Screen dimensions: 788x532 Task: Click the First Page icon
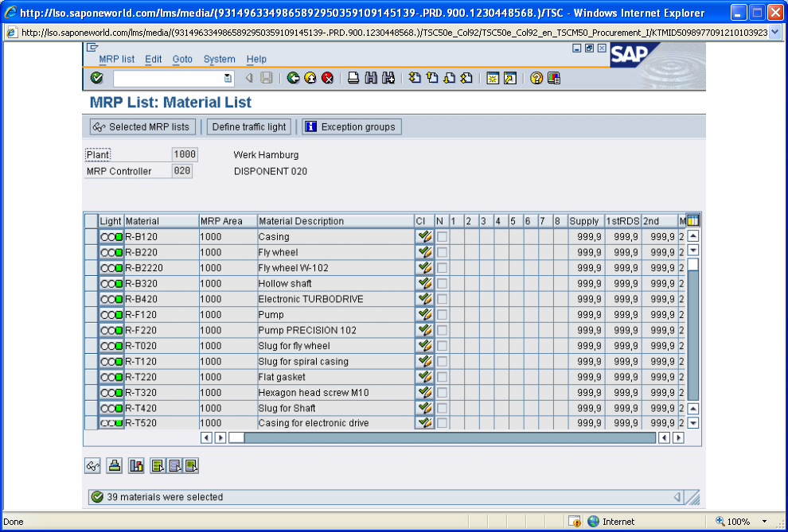click(415, 78)
